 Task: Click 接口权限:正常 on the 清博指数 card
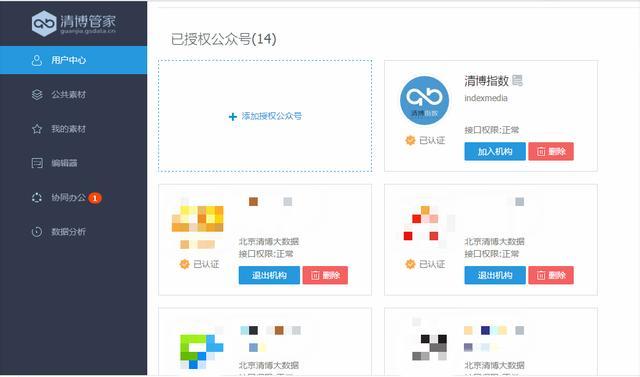coord(491,130)
